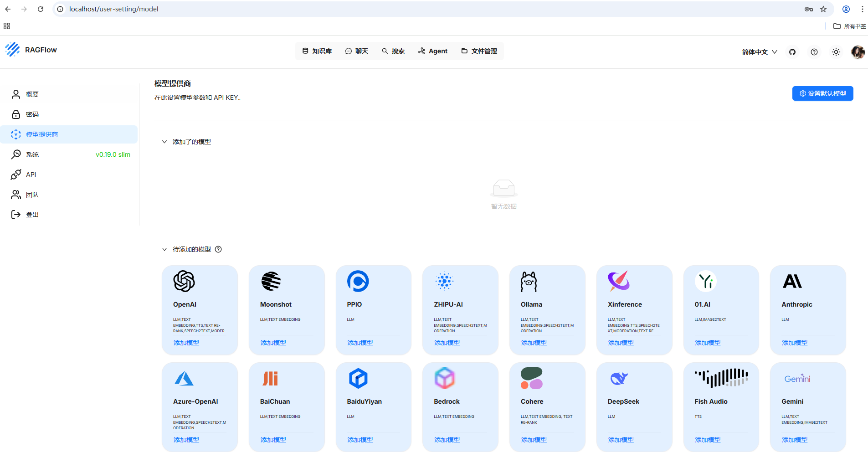The height and width of the screenshot is (452, 868).
Task: Click the Anthropic logo icon
Action: coord(792,281)
